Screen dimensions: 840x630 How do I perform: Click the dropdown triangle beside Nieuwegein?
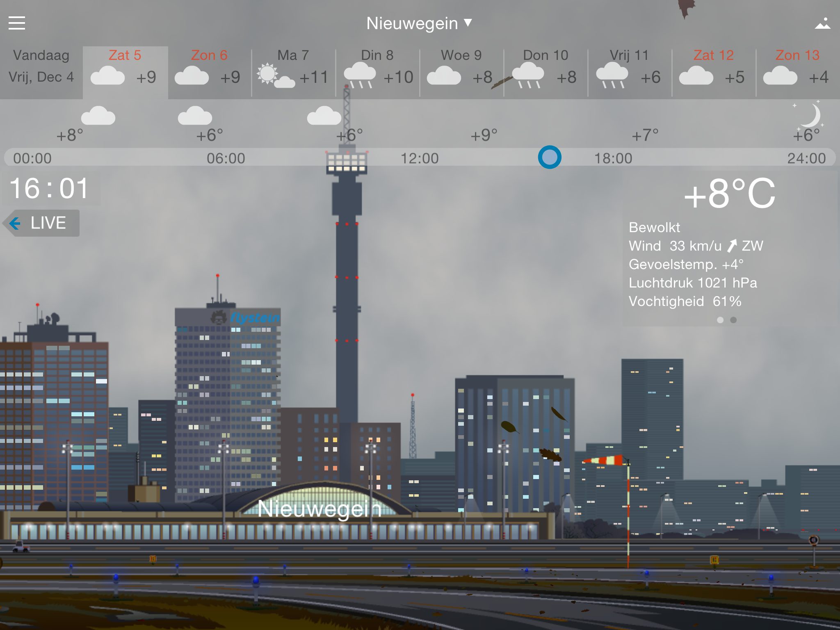(468, 23)
